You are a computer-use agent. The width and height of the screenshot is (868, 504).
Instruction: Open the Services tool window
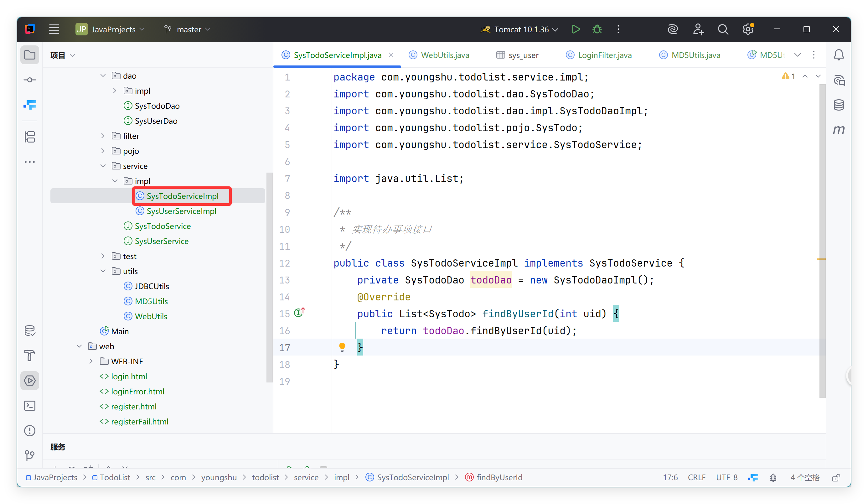(30, 381)
